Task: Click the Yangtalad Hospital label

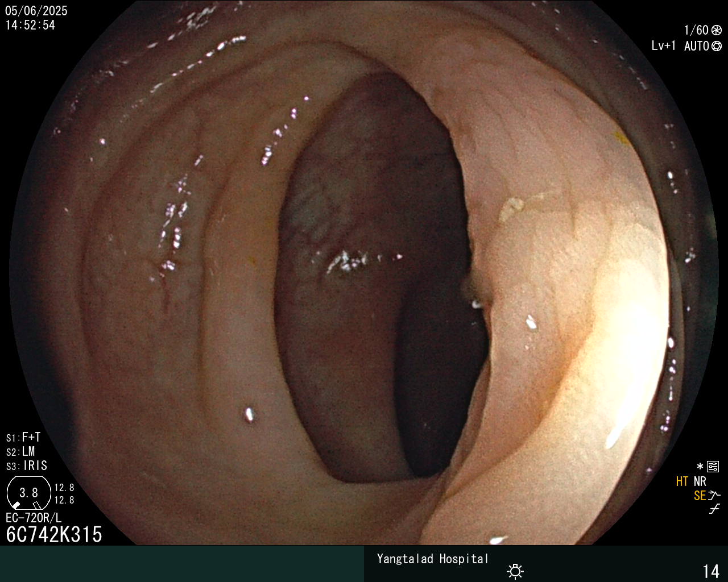Action: click(x=433, y=559)
